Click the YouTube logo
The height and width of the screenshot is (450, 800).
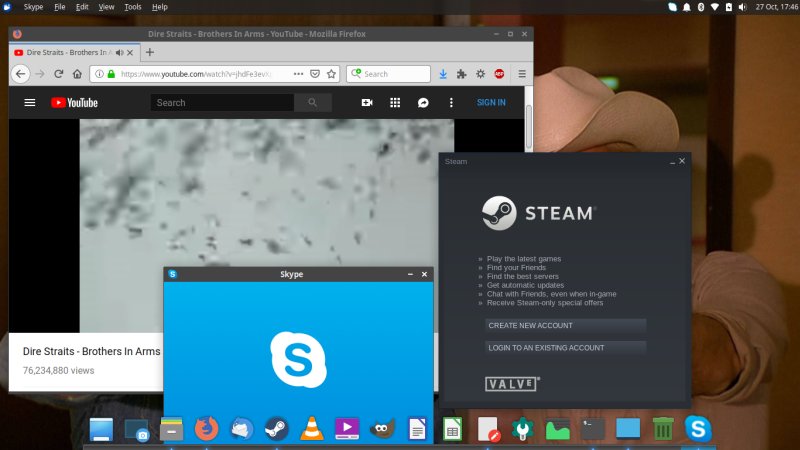click(x=74, y=103)
